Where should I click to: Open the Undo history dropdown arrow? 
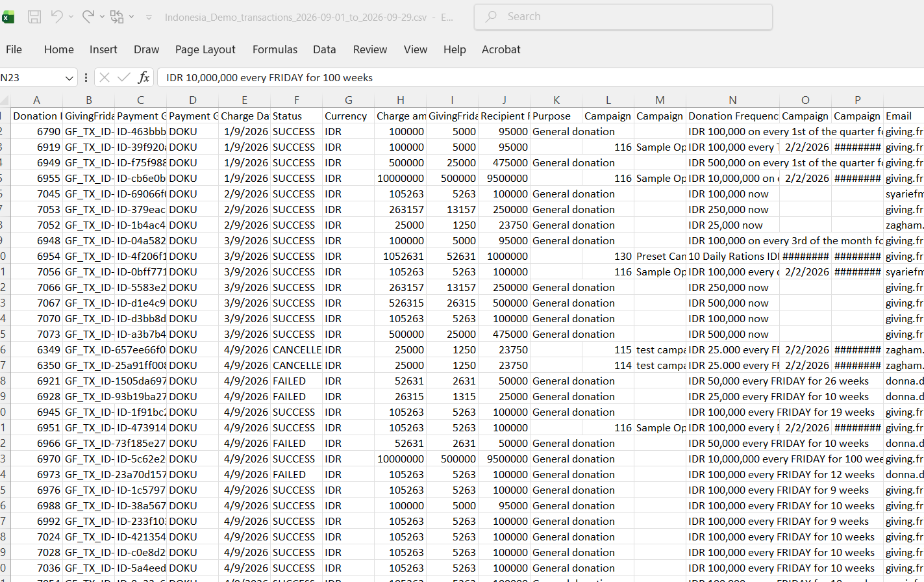click(x=71, y=17)
